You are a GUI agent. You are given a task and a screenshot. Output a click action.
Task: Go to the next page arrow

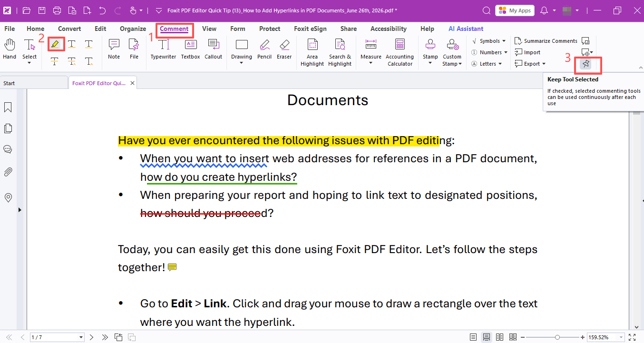click(x=92, y=337)
